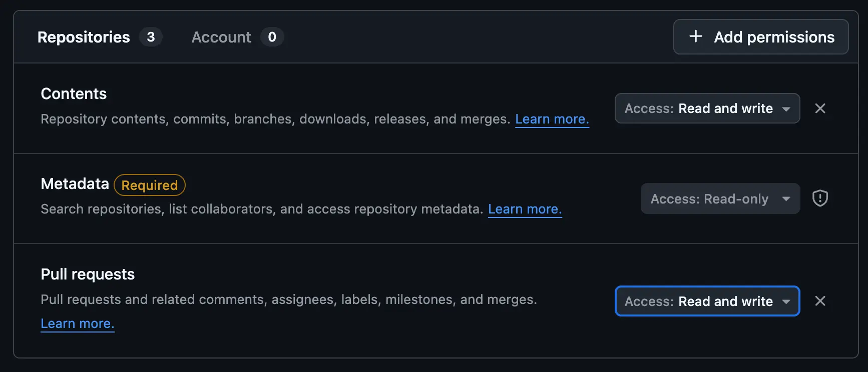This screenshot has width=868, height=372.
Task: Click the Account count badge showing 0
Action: [x=272, y=37]
